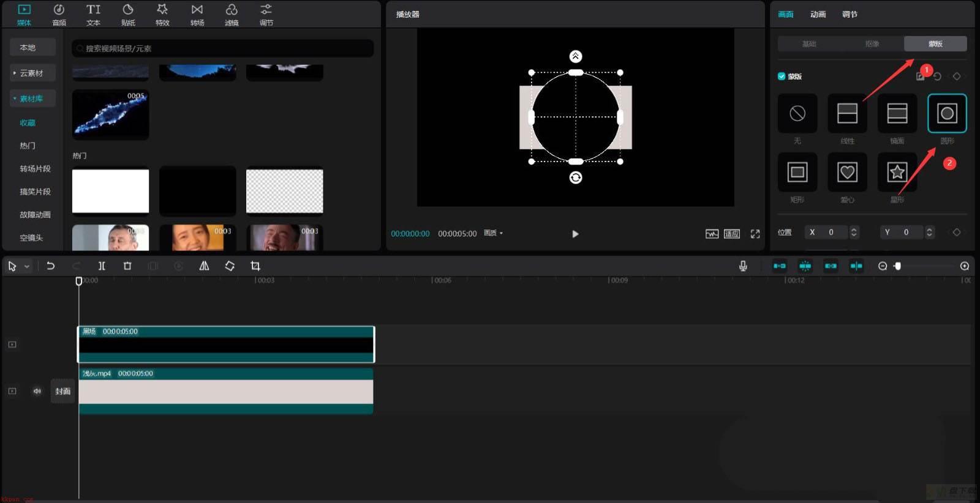
Task: Click the material search field
Action: [x=222, y=48]
